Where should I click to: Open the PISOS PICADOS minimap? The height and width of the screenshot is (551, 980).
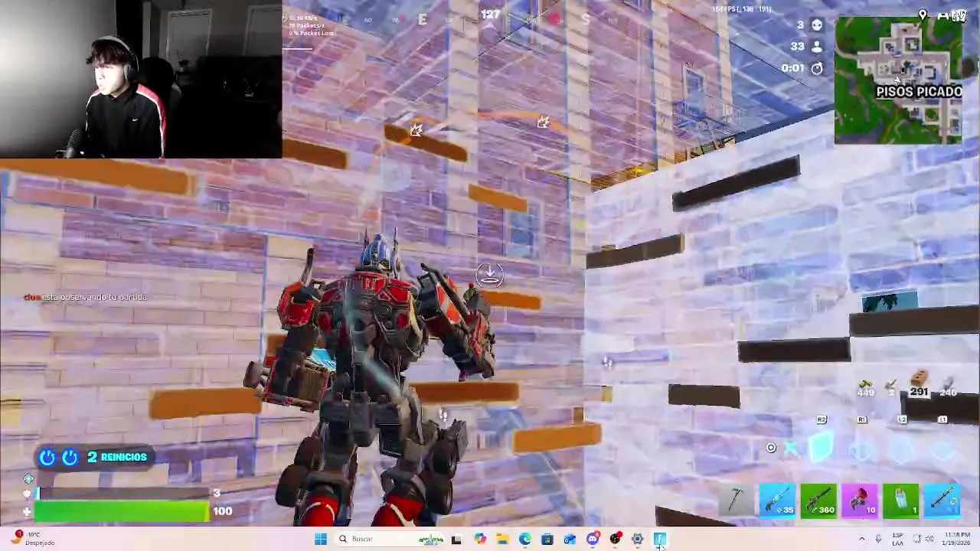(898, 80)
